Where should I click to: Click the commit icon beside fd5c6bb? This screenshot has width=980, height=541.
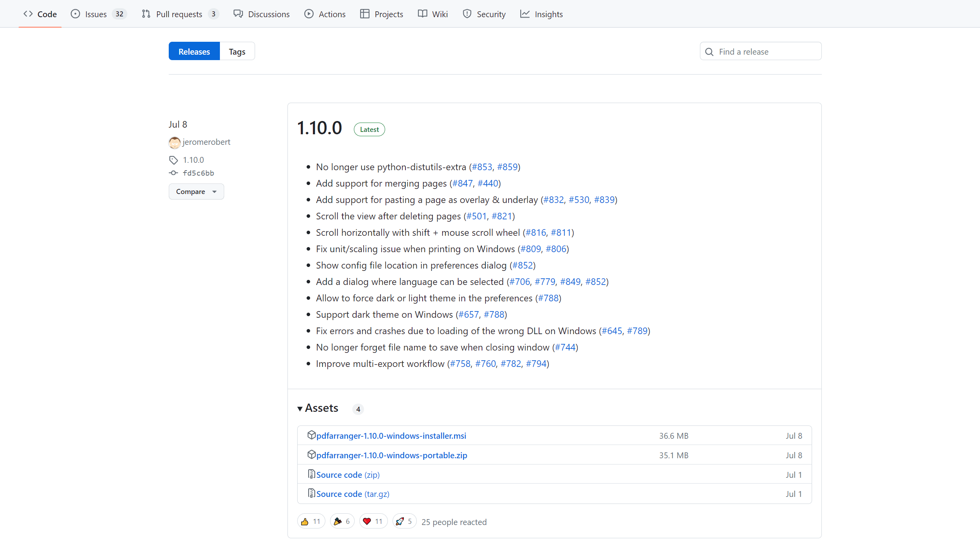[173, 173]
